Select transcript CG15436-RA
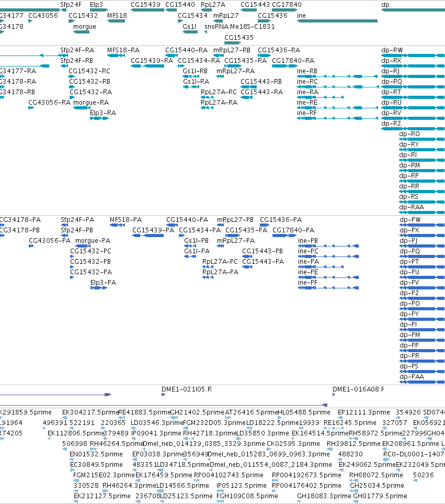 point(279,50)
